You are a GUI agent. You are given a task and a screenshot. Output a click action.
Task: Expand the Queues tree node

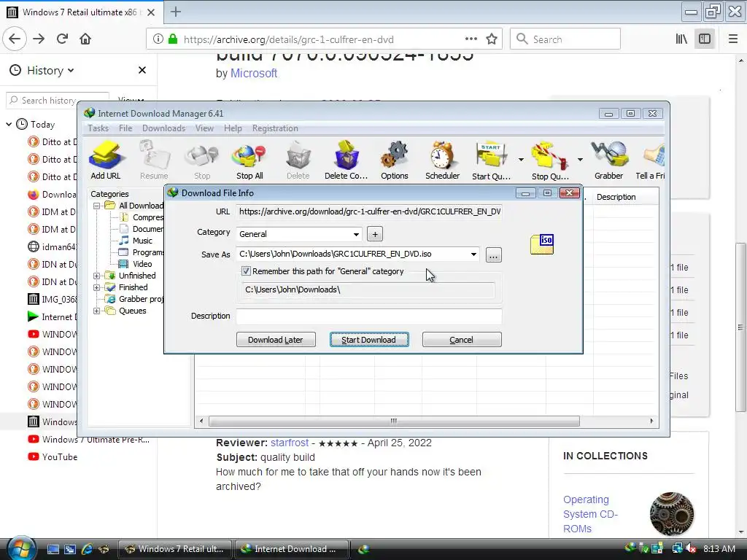click(x=96, y=311)
